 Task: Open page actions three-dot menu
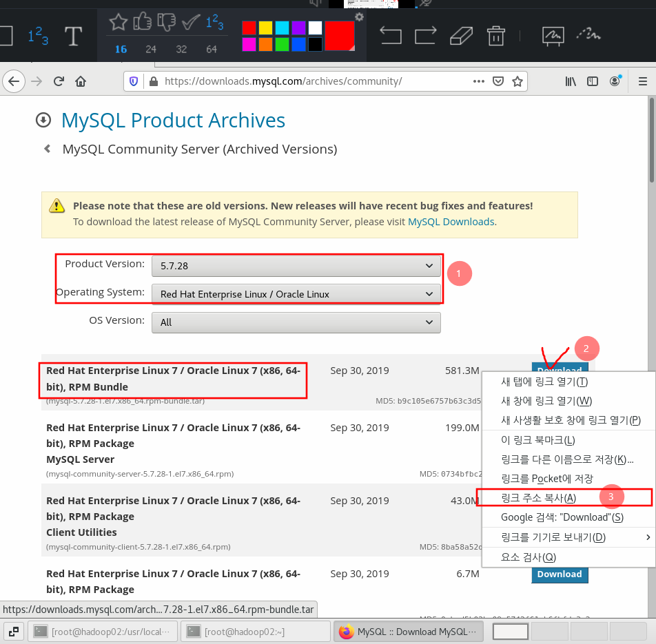click(x=479, y=81)
